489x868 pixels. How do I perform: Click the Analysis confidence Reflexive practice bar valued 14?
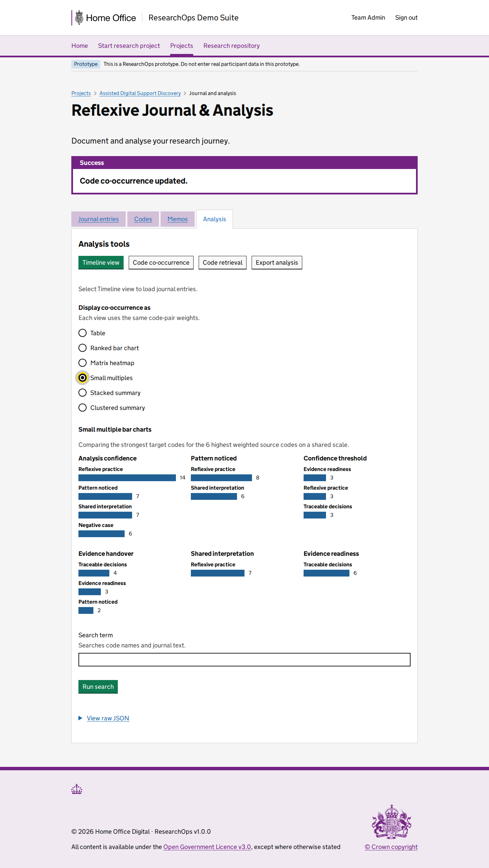pyautogui.click(x=127, y=478)
